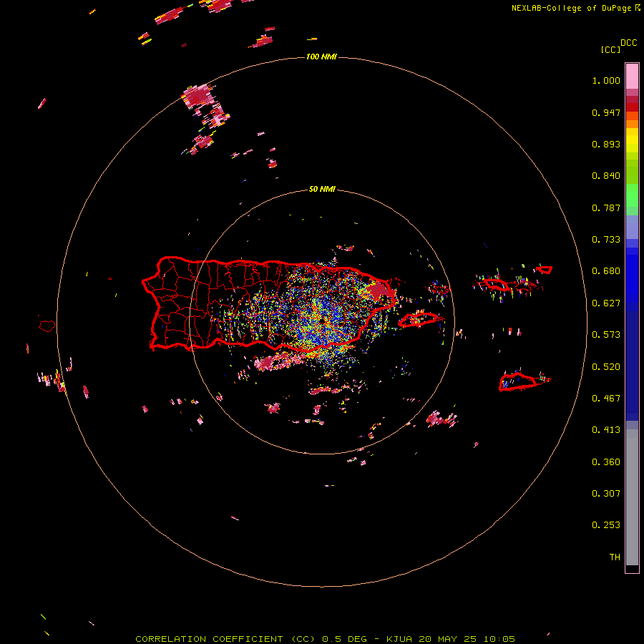Screen dimensions: 644x644
Task: Click the 0.893 scale value
Action: (606, 144)
